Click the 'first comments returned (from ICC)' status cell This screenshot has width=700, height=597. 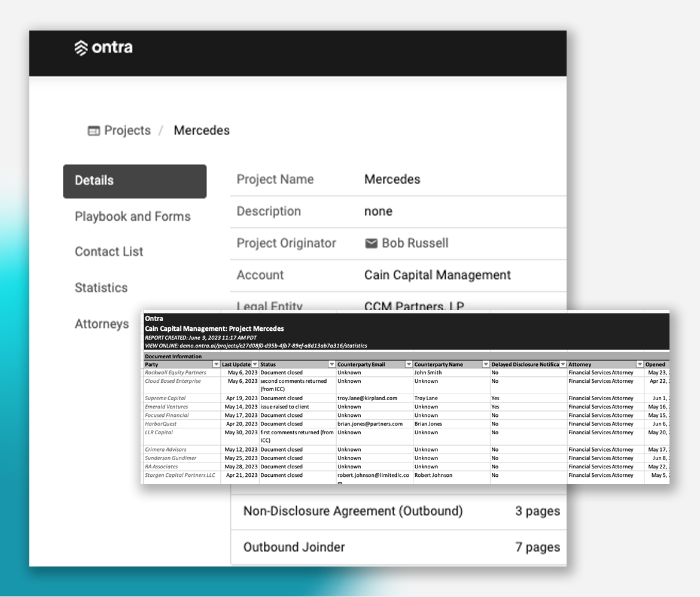click(x=297, y=437)
